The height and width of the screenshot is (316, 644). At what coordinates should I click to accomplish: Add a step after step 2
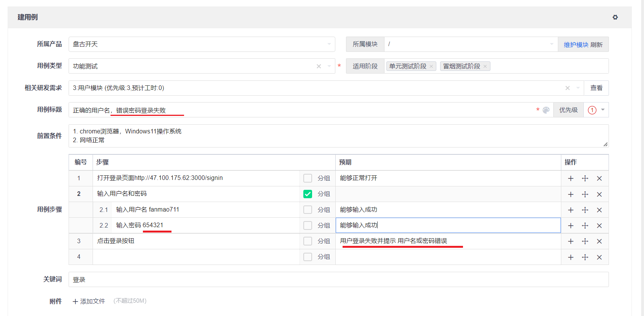click(x=571, y=194)
